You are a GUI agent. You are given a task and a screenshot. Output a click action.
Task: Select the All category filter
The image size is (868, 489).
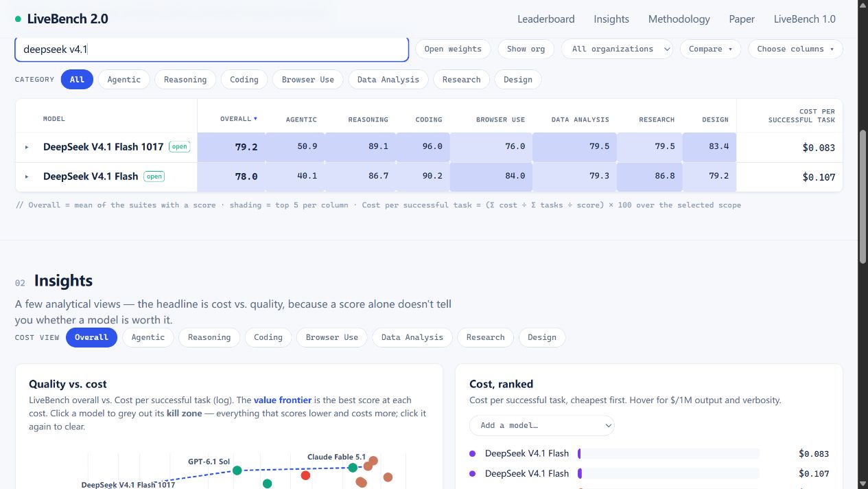pyautogui.click(x=77, y=80)
